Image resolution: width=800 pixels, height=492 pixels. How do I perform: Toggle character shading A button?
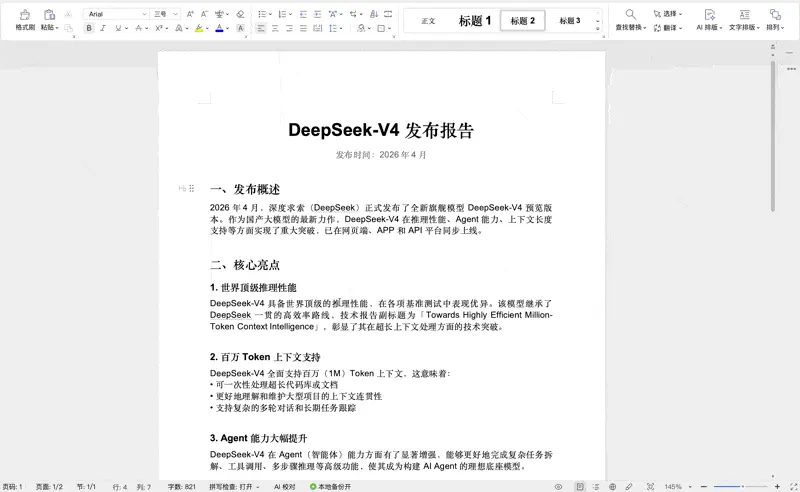tap(240, 28)
